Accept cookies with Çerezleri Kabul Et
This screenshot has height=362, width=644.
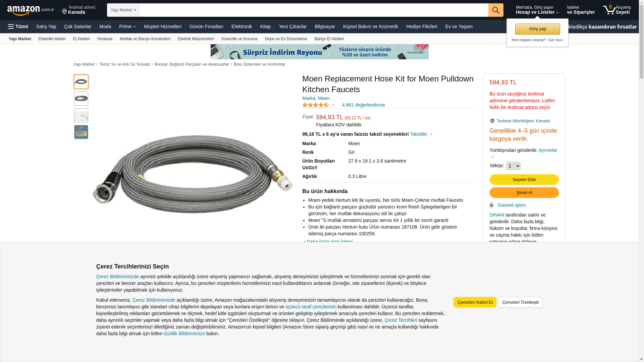click(x=475, y=302)
